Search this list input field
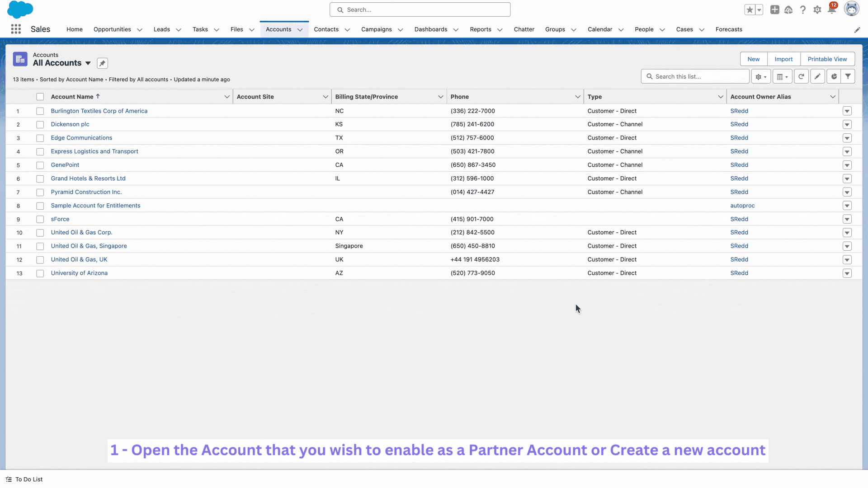 click(695, 76)
